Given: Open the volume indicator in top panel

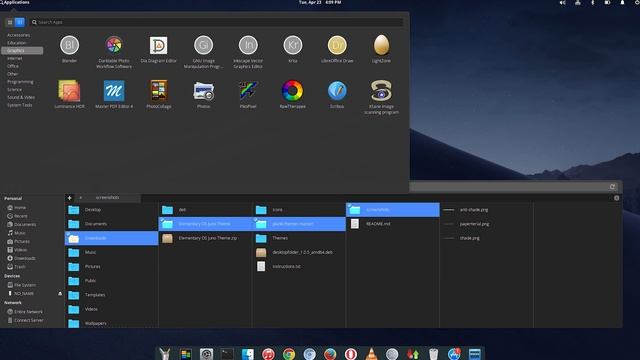Looking at the screenshot, I should [x=562, y=2].
